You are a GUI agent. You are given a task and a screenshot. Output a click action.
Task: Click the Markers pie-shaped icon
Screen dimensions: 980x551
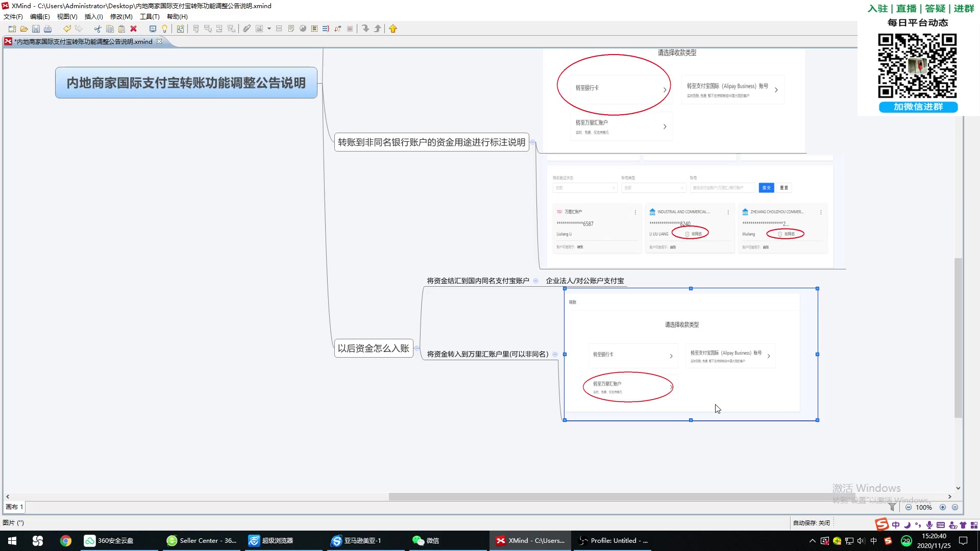coord(303,29)
